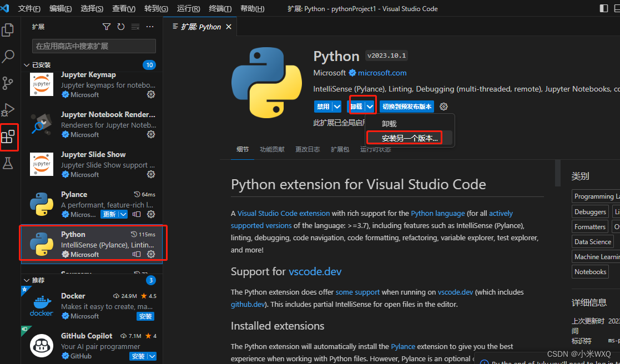
Task: Open the Extensions view in activity bar
Action: (8, 136)
